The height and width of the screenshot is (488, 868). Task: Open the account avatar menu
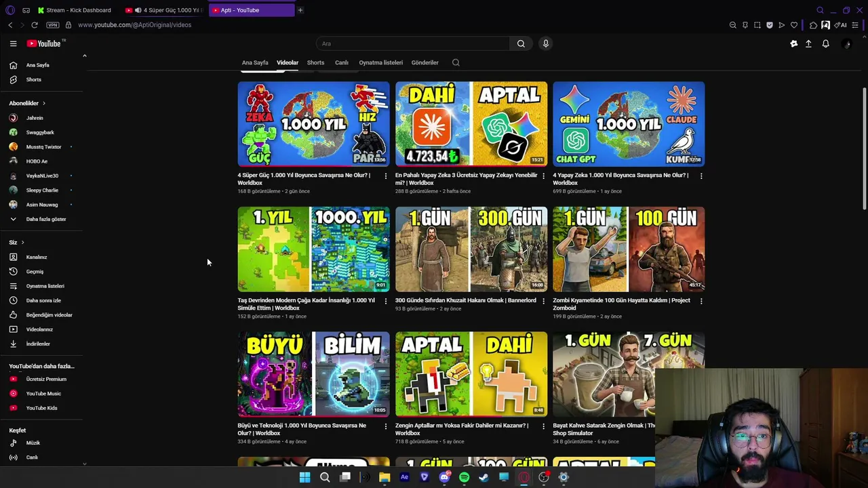click(x=846, y=43)
